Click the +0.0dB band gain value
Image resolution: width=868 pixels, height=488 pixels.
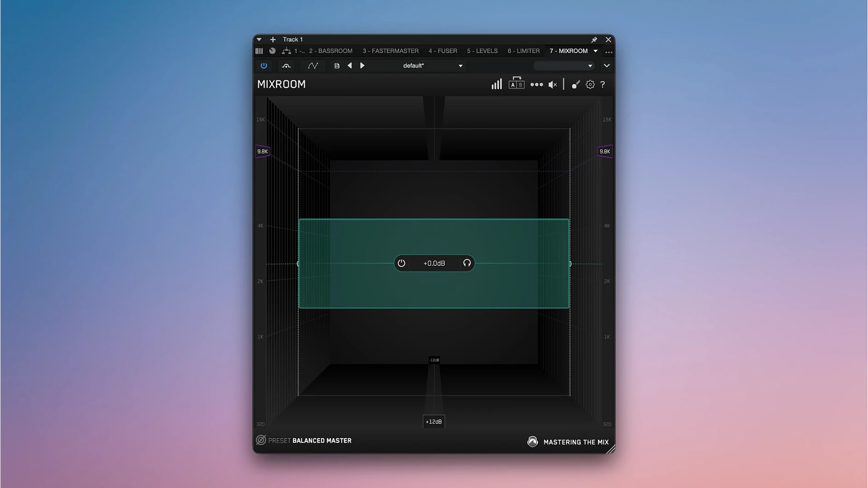tap(434, 263)
